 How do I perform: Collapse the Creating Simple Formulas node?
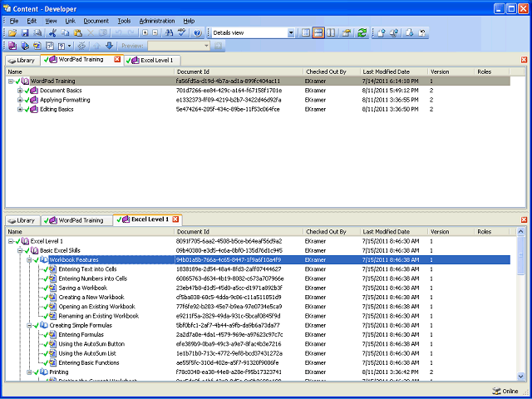[30, 325]
